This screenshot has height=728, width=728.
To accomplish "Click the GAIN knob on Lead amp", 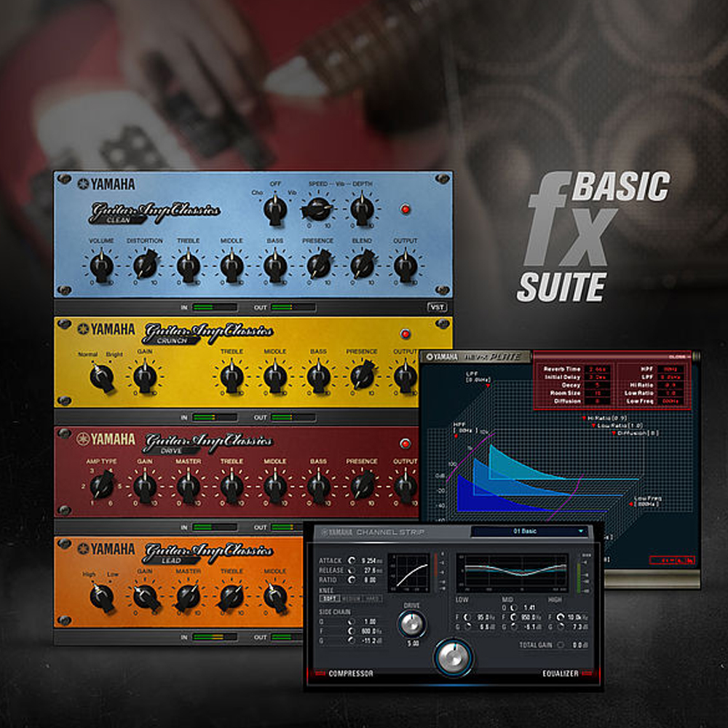I will [146, 597].
